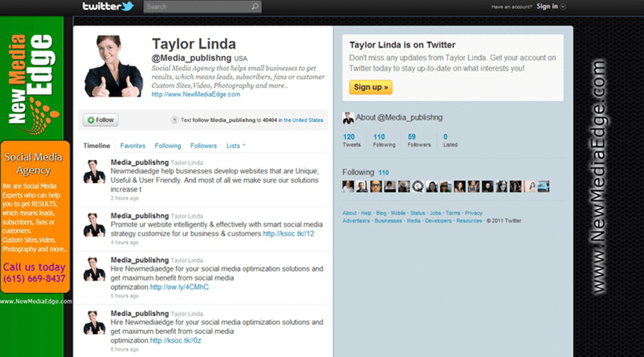Screen dimensions: 644x357
Task: Click the Follow button
Action: pos(101,120)
